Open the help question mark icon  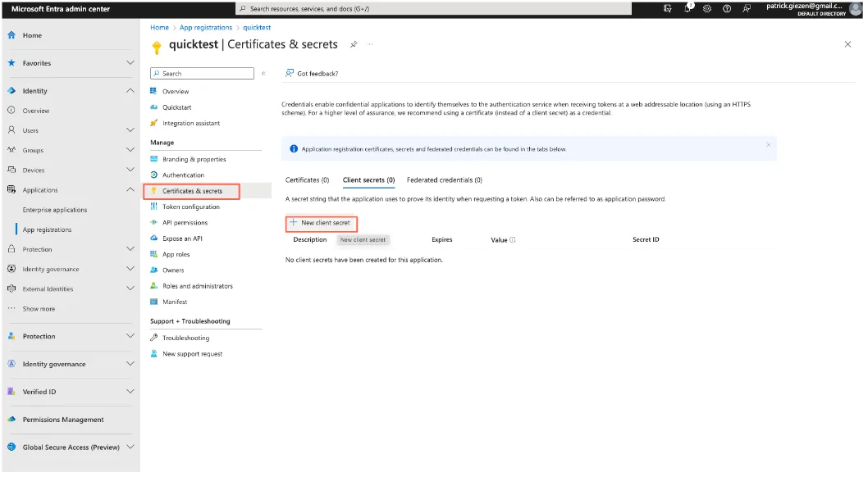click(727, 8)
